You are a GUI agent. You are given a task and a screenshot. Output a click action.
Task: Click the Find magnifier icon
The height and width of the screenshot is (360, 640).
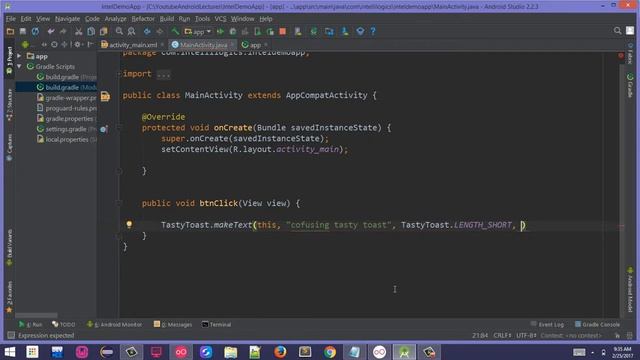tap(119, 31)
